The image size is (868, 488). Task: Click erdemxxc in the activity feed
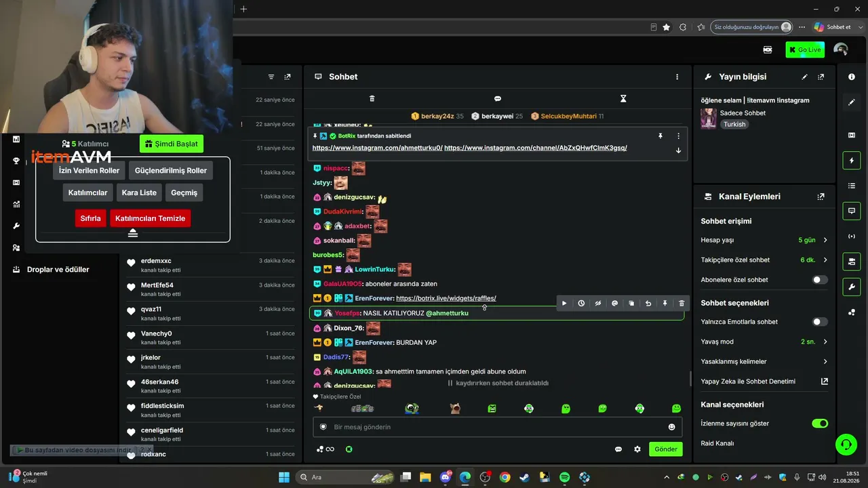tap(156, 261)
